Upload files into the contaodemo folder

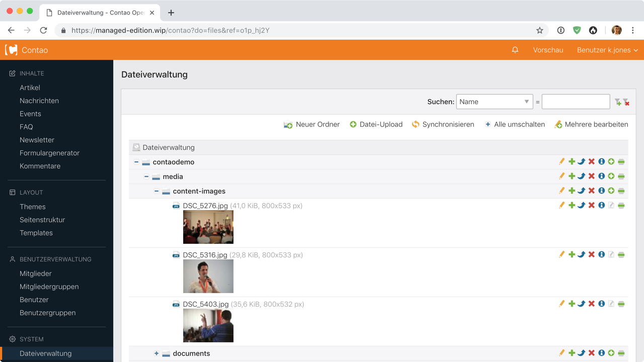pyautogui.click(x=611, y=162)
